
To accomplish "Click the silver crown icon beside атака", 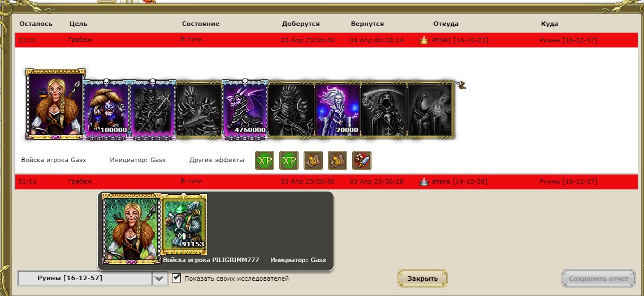I will click(x=424, y=181).
